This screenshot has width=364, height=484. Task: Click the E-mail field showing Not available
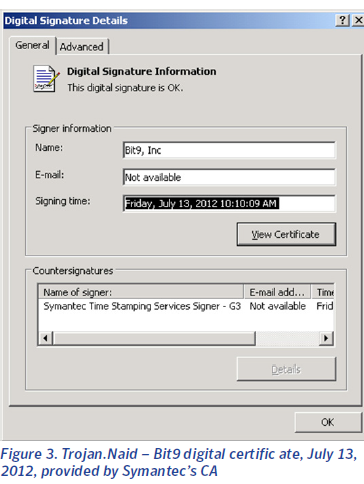[229, 177]
